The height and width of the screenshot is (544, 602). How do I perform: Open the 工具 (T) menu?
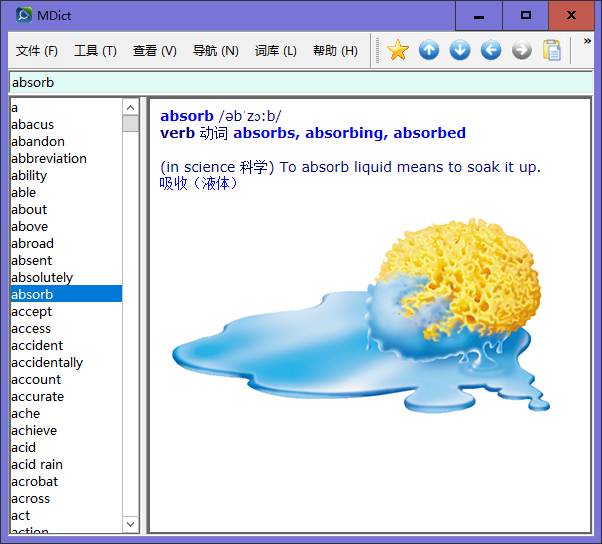point(95,51)
